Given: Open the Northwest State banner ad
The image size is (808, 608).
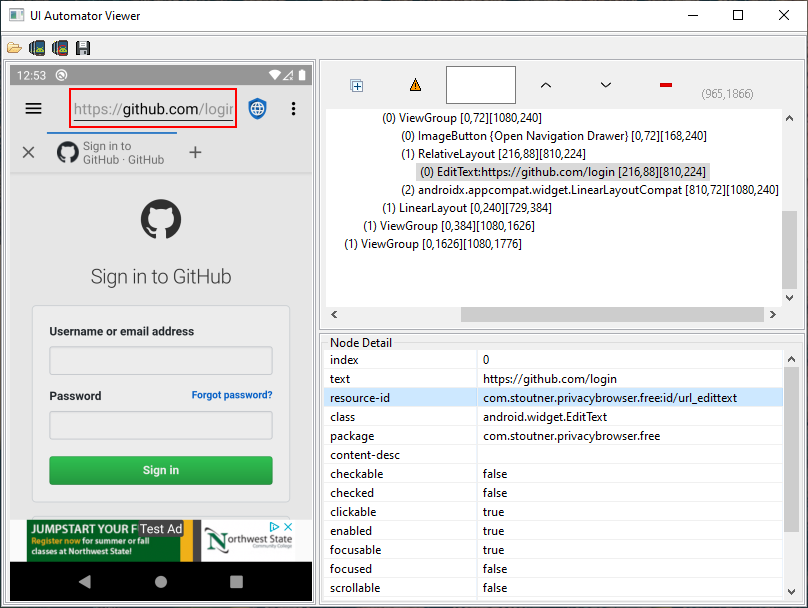Looking at the screenshot, I should pyautogui.click(x=160, y=541).
